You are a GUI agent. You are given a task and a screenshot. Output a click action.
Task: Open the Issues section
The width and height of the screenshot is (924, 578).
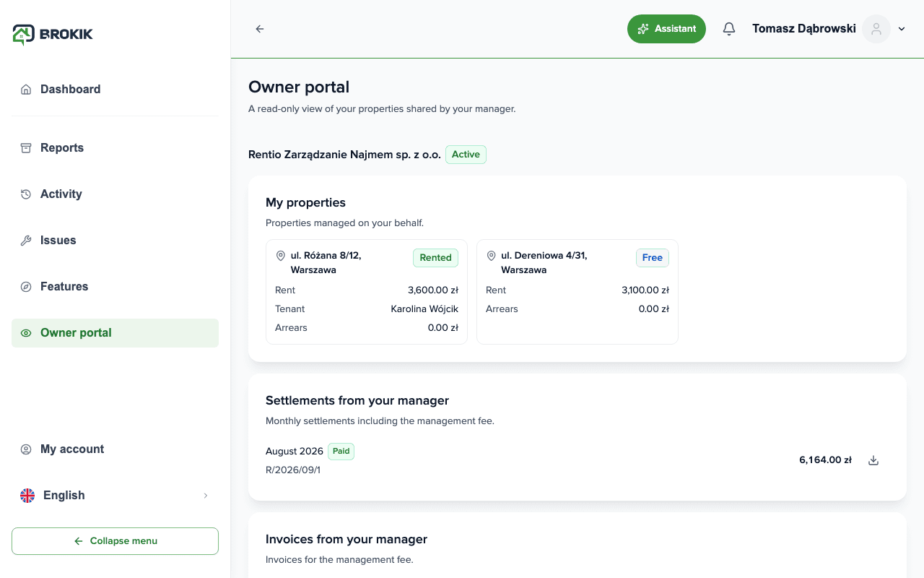point(115,241)
